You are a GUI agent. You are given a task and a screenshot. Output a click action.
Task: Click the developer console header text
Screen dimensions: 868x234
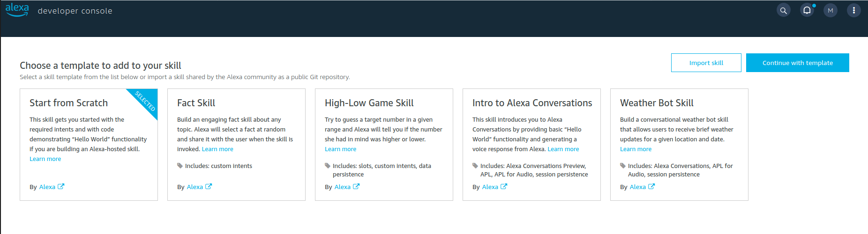(75, 11)
